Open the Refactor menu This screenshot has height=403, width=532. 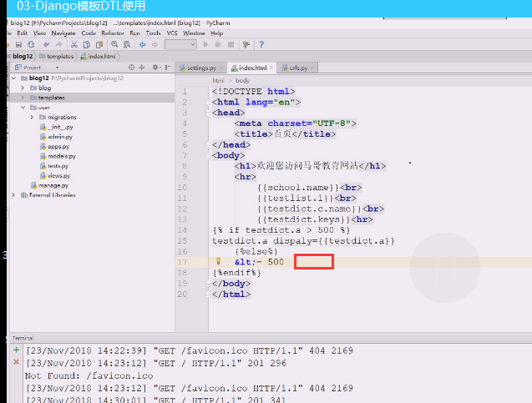(113, 33)
